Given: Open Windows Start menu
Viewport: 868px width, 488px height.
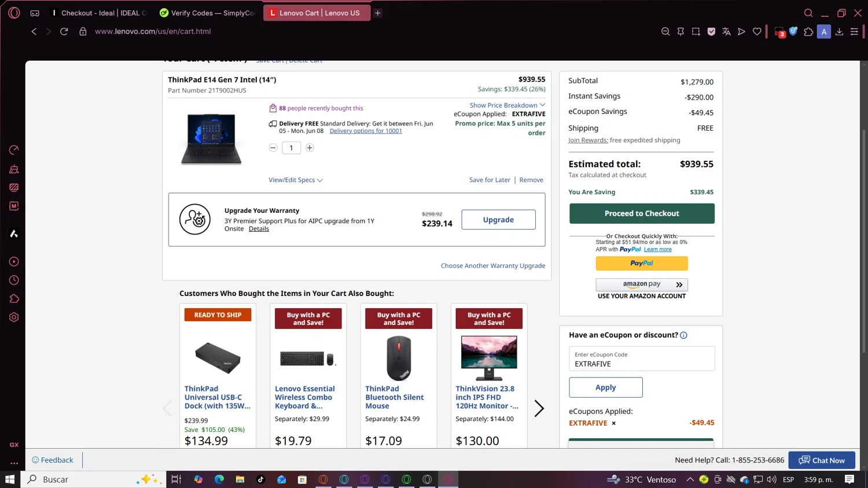Looking at the screenshot, I should (x=10, y=479).
